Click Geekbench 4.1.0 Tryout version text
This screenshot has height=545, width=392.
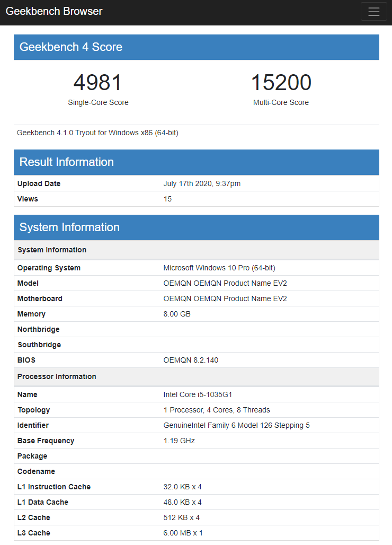(97, 133)
